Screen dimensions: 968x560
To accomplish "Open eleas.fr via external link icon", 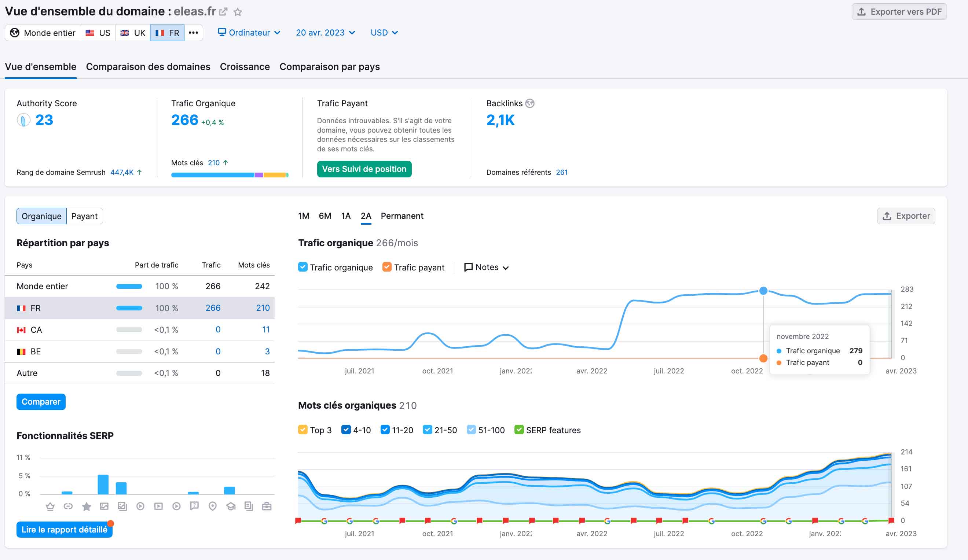I will (223, 12).
